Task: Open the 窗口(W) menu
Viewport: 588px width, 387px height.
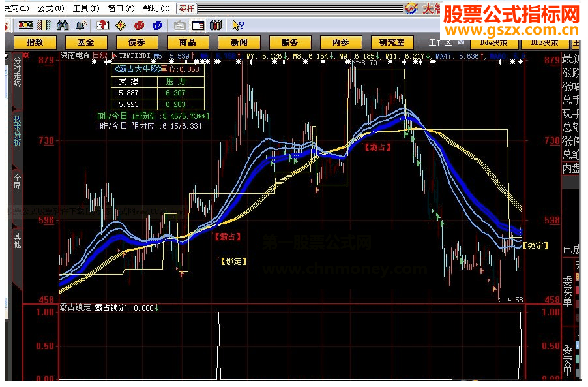Action: (x=121, y=8)
